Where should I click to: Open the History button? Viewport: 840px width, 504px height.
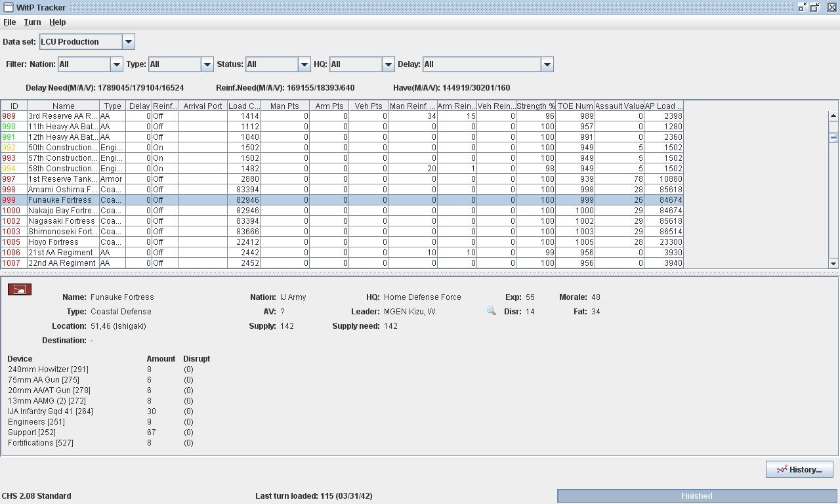point(799,469)
